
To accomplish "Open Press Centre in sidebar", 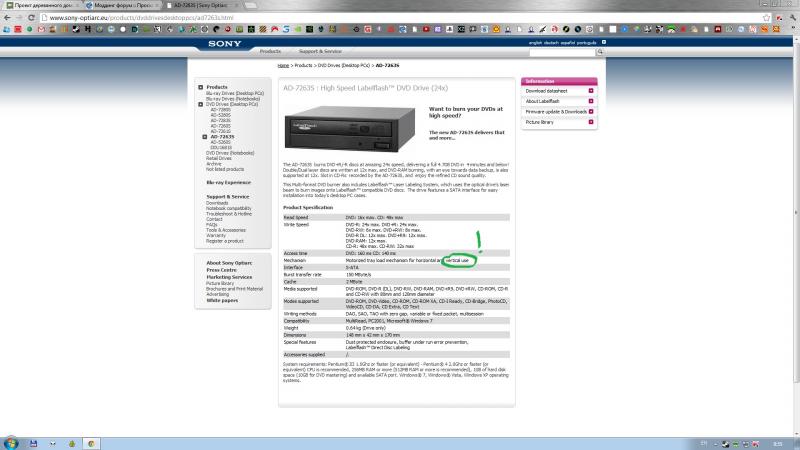I will 221,270.
